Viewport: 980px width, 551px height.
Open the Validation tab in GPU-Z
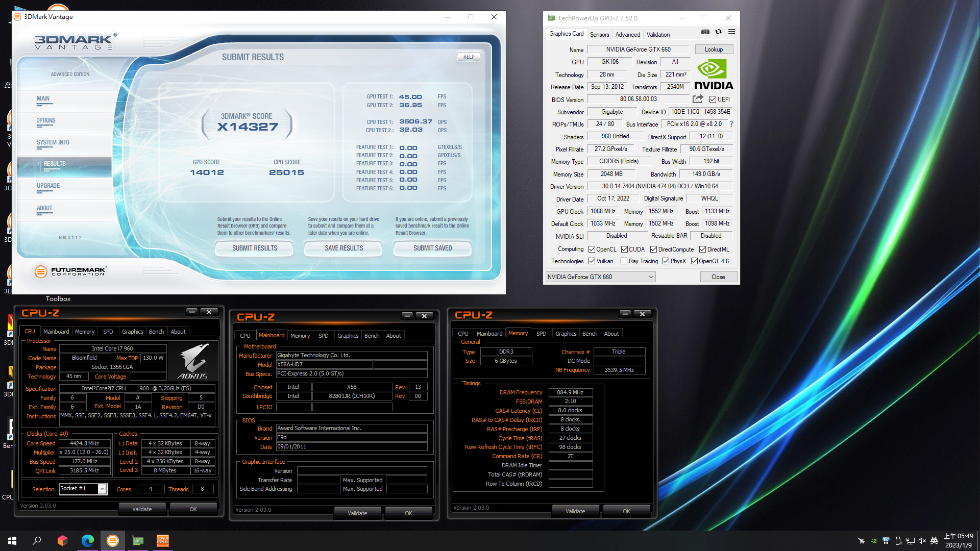pyautogui.click(x=658, y=35)
